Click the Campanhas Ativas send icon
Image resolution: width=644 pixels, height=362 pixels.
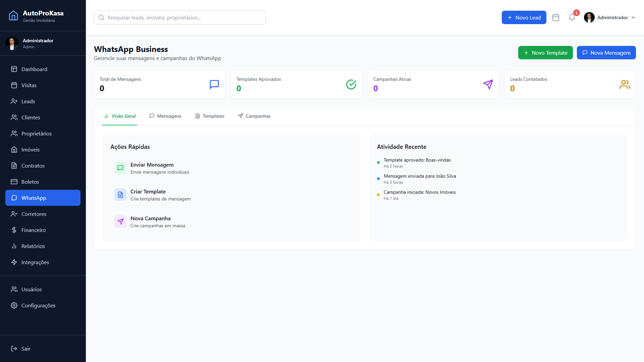pyautogui.click(x=488, y=84)
